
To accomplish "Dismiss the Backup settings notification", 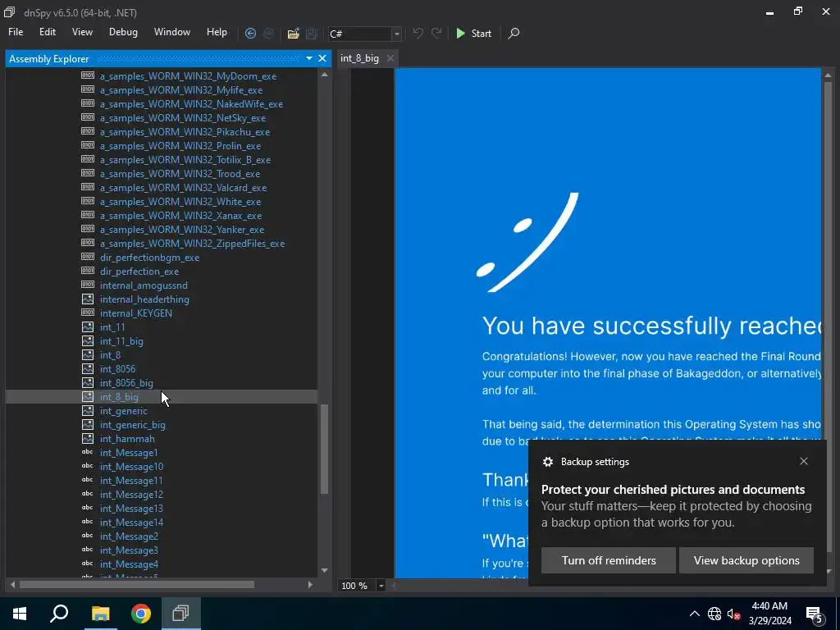I will point(803,461).
